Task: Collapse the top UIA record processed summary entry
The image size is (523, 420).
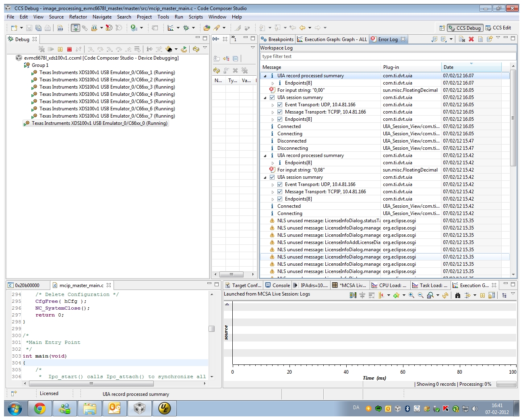Action: (265, 76)
